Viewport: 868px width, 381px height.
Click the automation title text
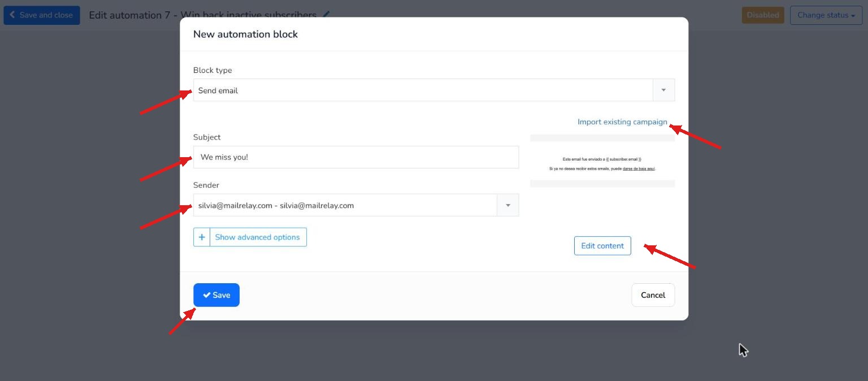pos(202,15)
